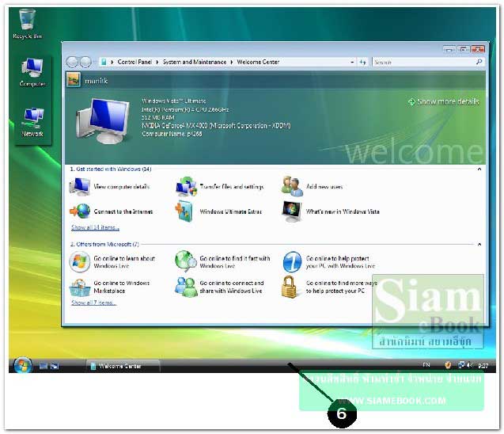Click the Switch between windows quick launch icon
Image resolution: width=504 pixels, height=434 pixels.
(55, 366)
